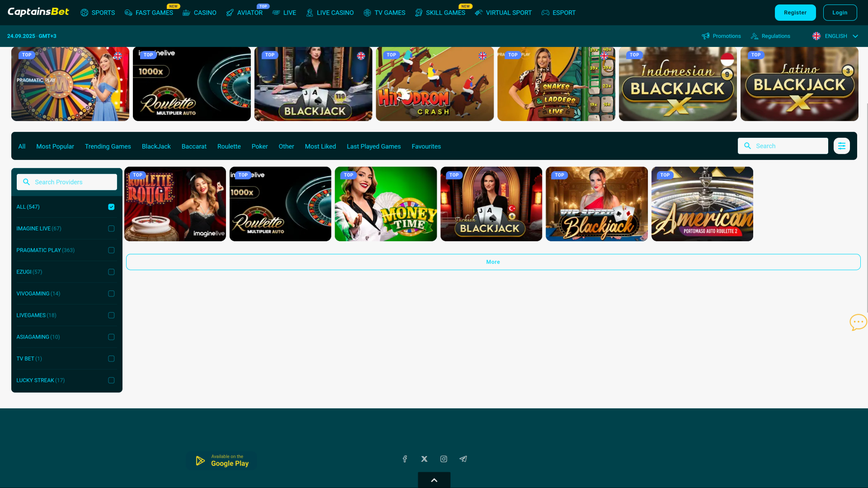Click the Live Casino icon
Image resolution: width=868 pixels, height=488 pixels.
coord(309,13)
